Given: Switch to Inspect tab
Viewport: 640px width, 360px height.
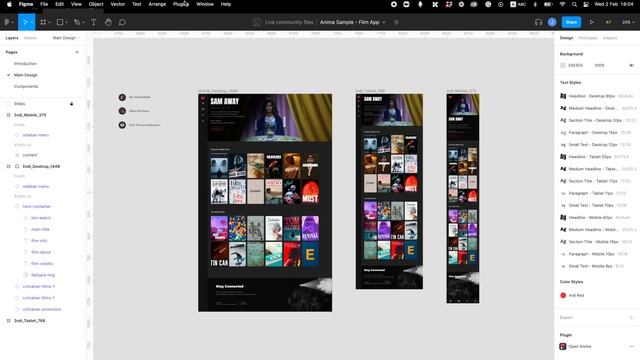Looking at the screenshot, I should coord(610,38).
